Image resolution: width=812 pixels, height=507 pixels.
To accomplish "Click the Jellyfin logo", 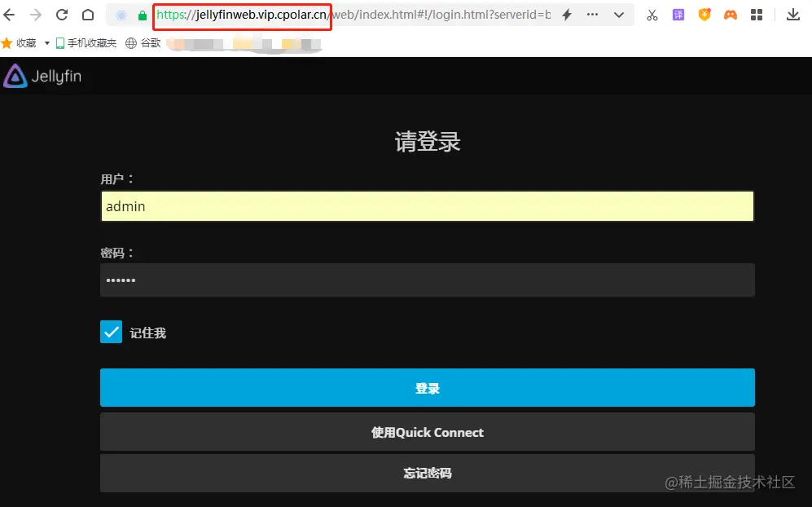I will 42,76.
